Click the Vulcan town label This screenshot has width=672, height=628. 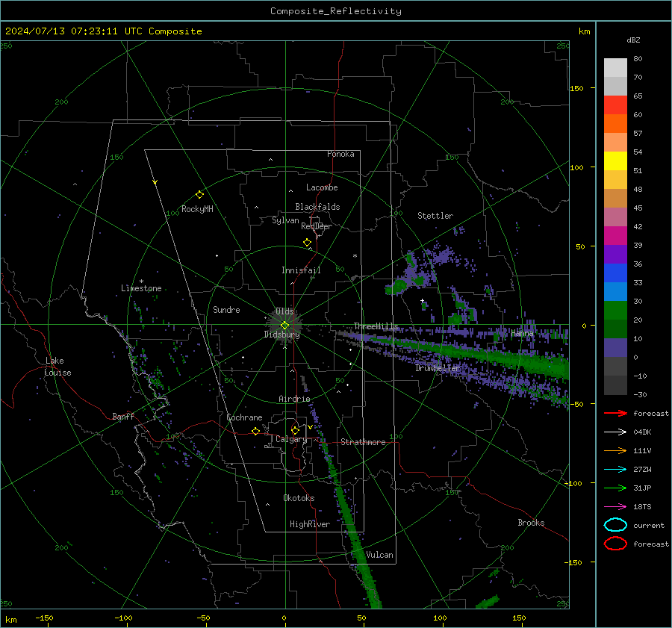[379, 555]
